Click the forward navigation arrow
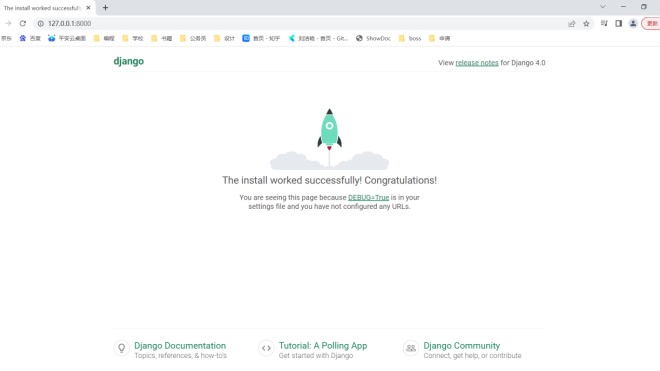660x371 pixels. point(8,24)
